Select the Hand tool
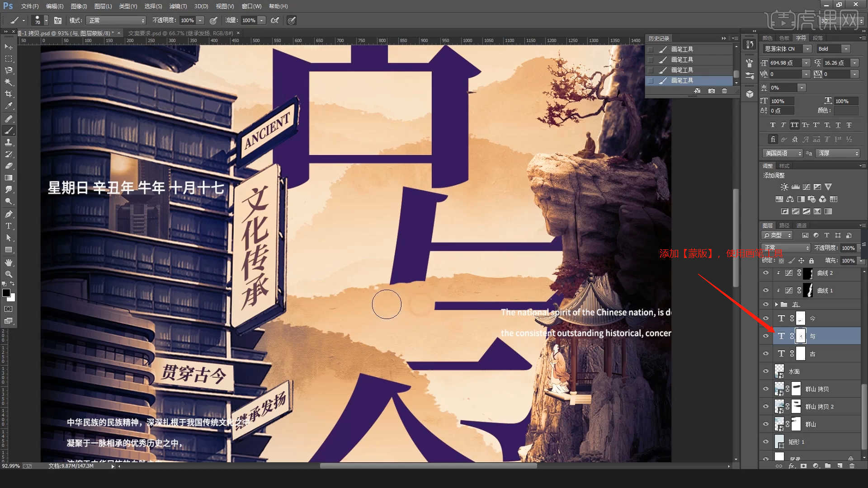 9,262
